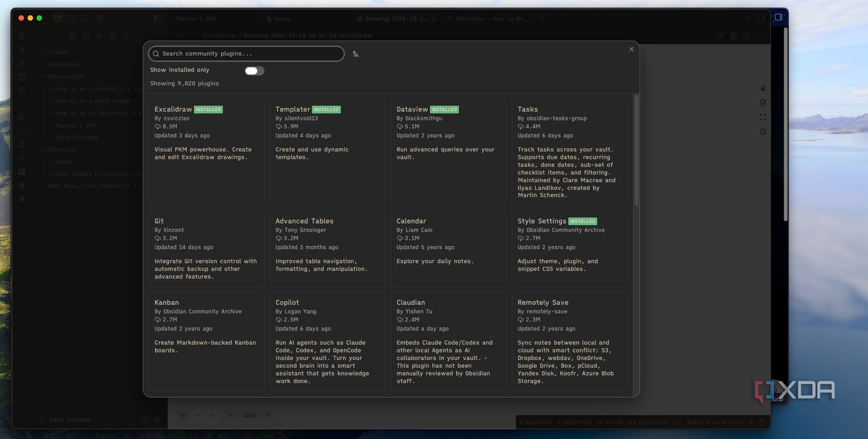The width and height of the screenshot is (868, 439).
Task: Open the Claudian plugin card
Action: [448, 342]
